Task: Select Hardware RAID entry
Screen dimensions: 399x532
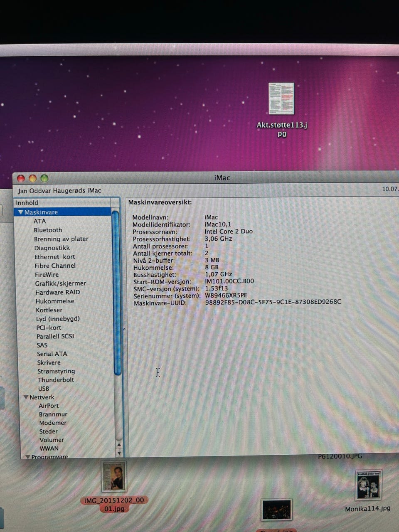Action: [57, 292]
